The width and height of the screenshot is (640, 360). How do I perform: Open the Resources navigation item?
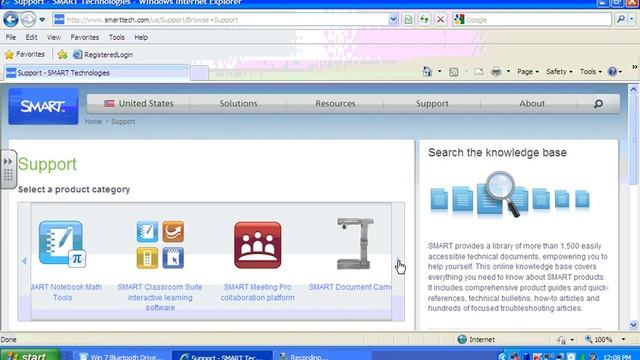[335, 104]
